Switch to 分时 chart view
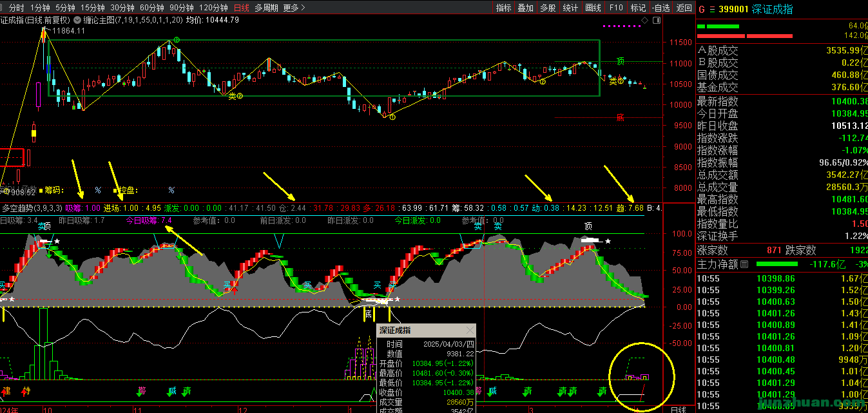 coord(16,8)
